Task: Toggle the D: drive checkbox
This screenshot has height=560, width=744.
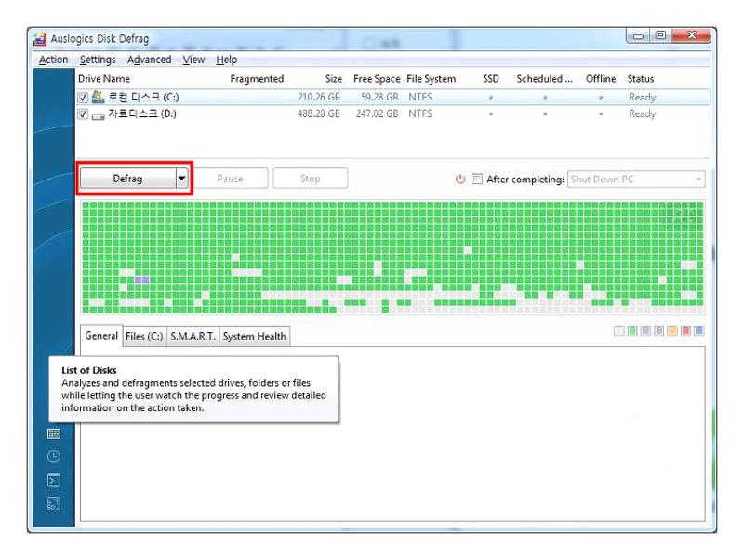Action: pyautogui.click(x=83, y=113)
